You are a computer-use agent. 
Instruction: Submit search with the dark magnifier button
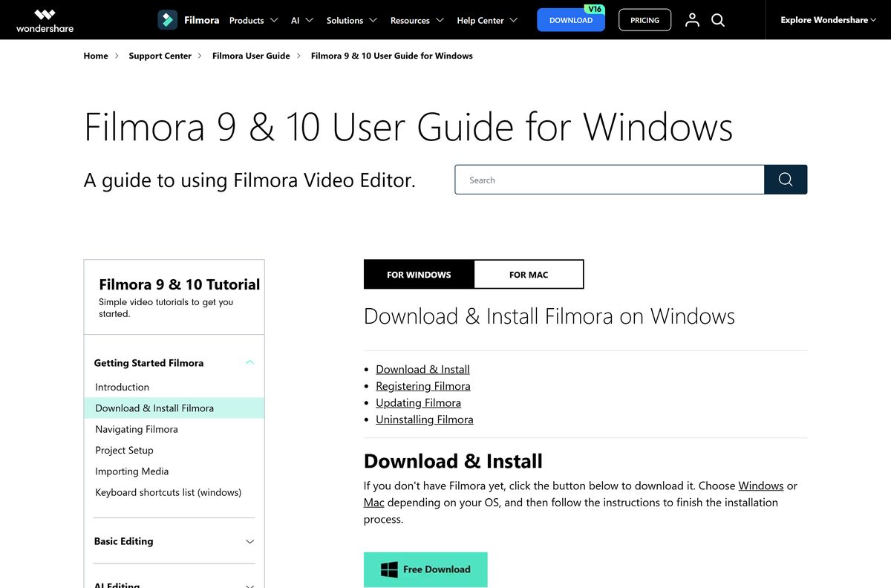coord(786,180)
